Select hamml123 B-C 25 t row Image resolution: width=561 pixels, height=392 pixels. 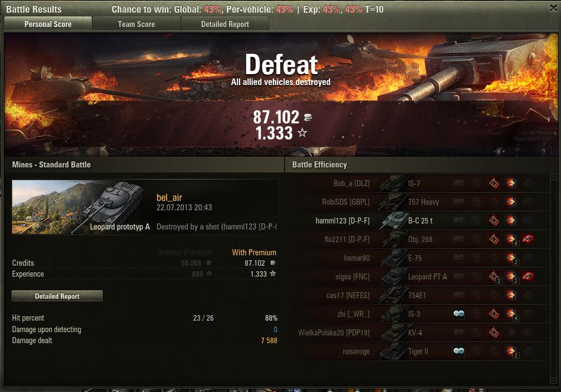421,221
